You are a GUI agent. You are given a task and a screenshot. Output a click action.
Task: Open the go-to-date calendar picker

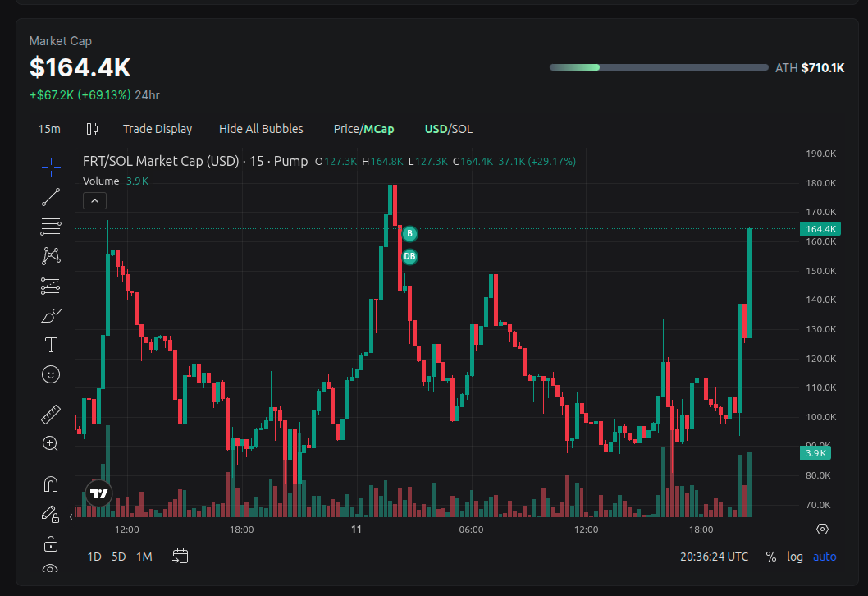[x=180, y=556]
